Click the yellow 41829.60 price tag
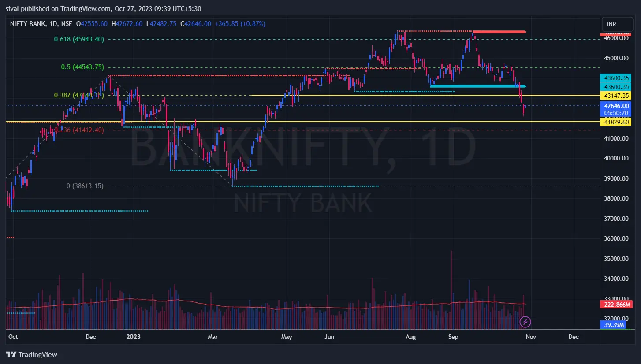 click(x=616, y=122)
